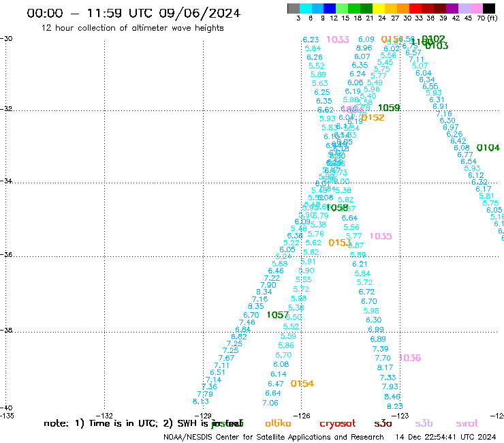The image size is (504, 443).
Task: Click the wave height value "6.72"
Action: pos(366,292)
